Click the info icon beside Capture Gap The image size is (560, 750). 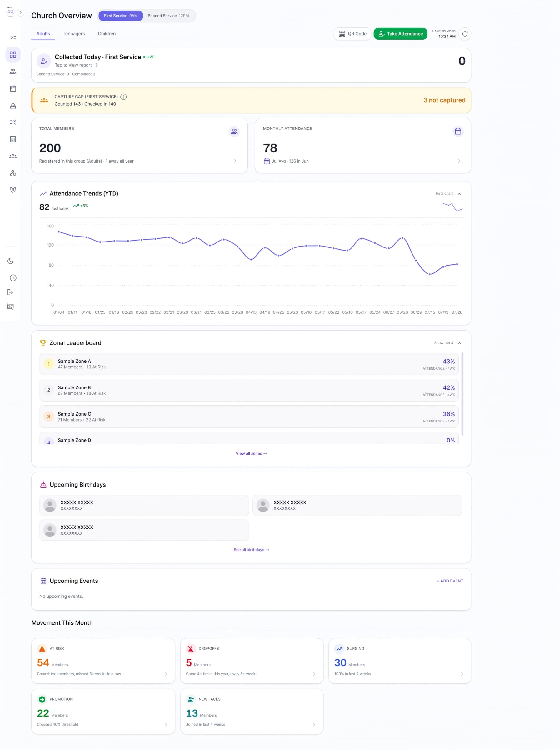pyautogui.click(x=123, y=97)
